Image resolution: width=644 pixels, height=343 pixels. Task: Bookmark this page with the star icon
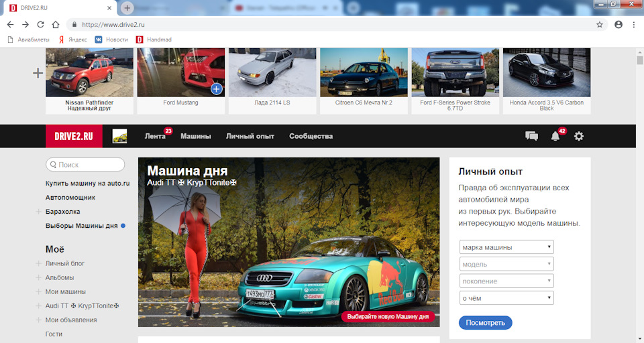point(600,25)
